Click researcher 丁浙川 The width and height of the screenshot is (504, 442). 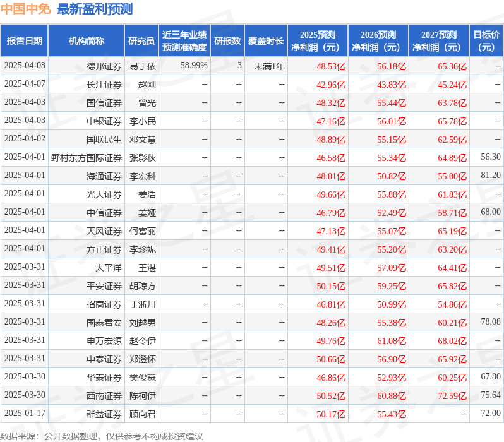click(142, 304)
